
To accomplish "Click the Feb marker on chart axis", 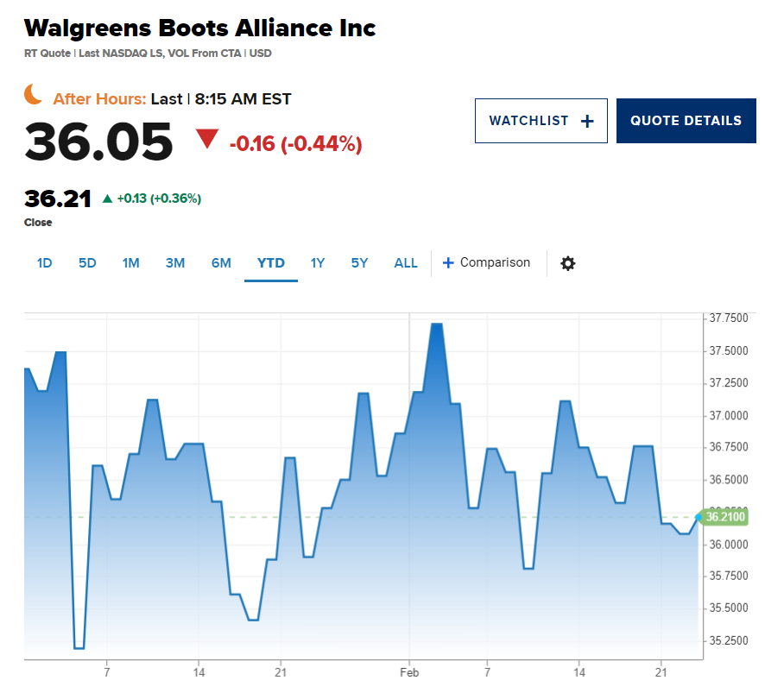I will point(409,672).
